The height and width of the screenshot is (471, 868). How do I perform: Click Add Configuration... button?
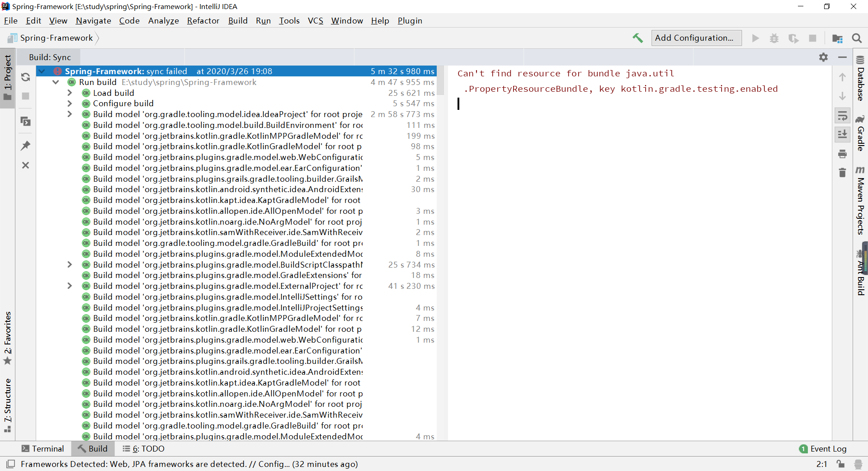click(x=696, y=38)
